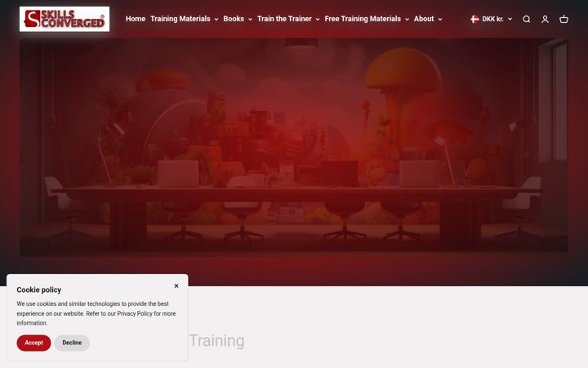The image size is (588, 368).
Task: Expand the Free Training Materials menu
Action: point(367,19)
